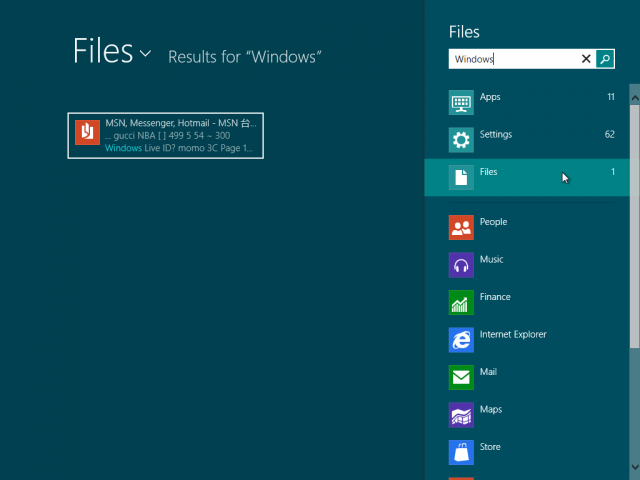Search within Music label
The height and width of the screenshot is (480, 640).
(x=491, y=259)
